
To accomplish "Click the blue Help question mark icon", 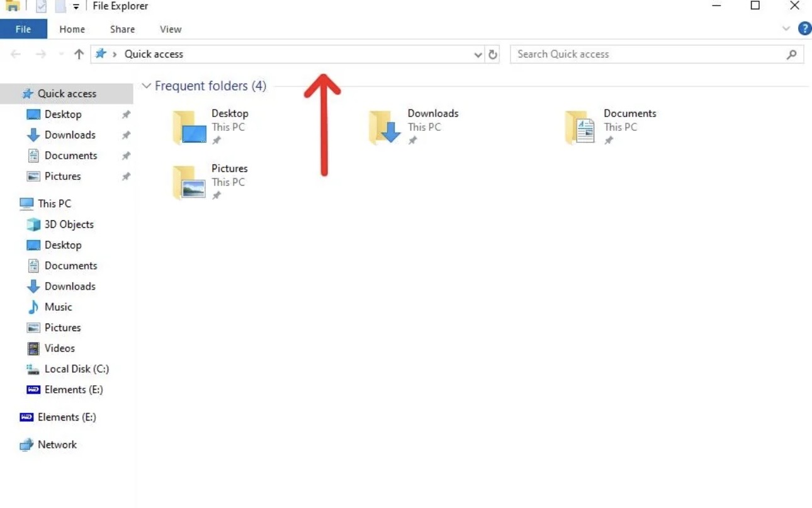I will pos(804,28).
